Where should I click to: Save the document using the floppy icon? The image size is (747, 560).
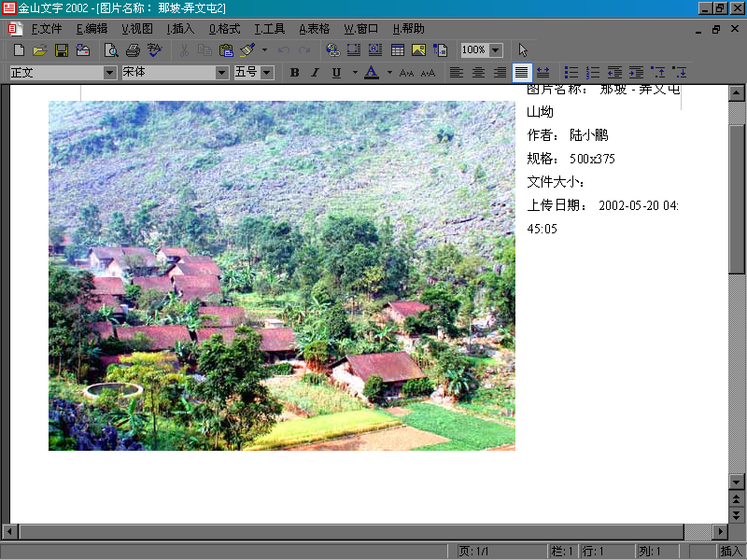[61, 49]
